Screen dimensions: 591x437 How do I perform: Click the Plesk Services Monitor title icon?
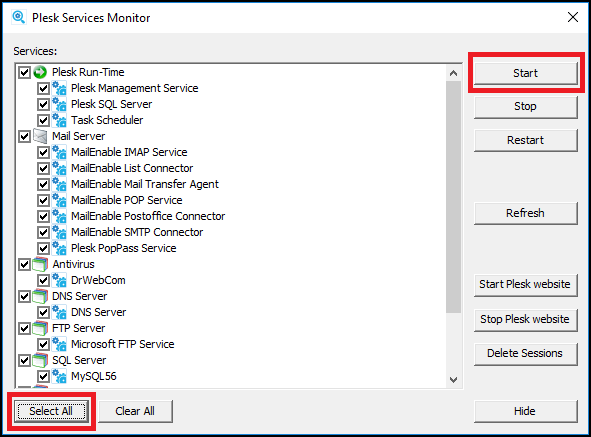pos(18,17)
